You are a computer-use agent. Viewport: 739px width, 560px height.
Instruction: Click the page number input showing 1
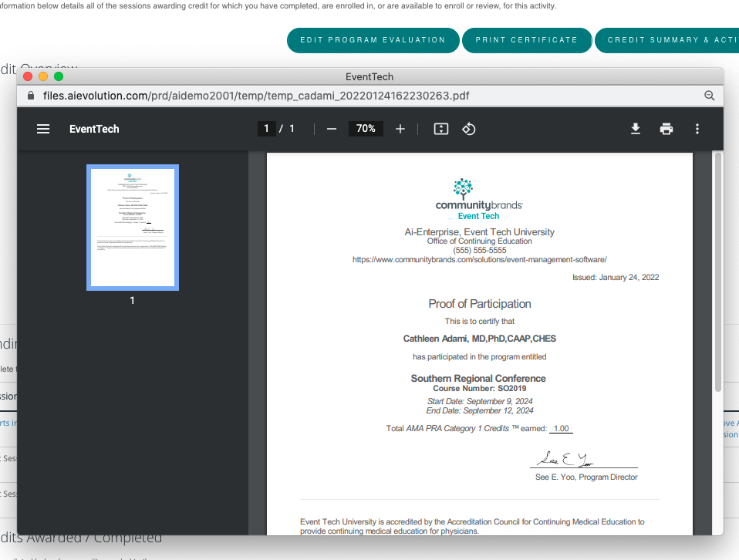point(266,129)
